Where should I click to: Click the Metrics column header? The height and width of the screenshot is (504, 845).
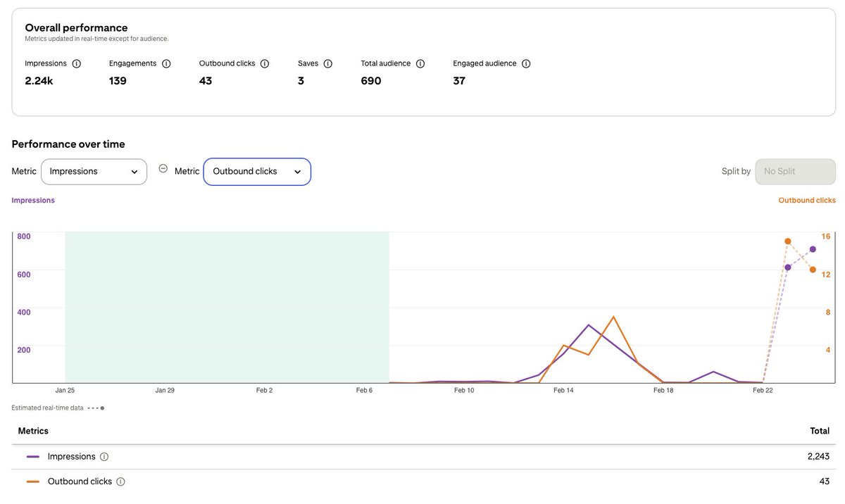pos(33,431)
